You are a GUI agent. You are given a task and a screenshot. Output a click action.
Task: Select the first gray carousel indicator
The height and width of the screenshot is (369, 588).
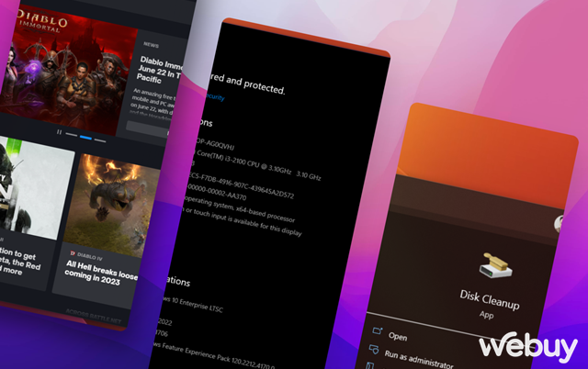pyautogui.click(x=73, y=135)
